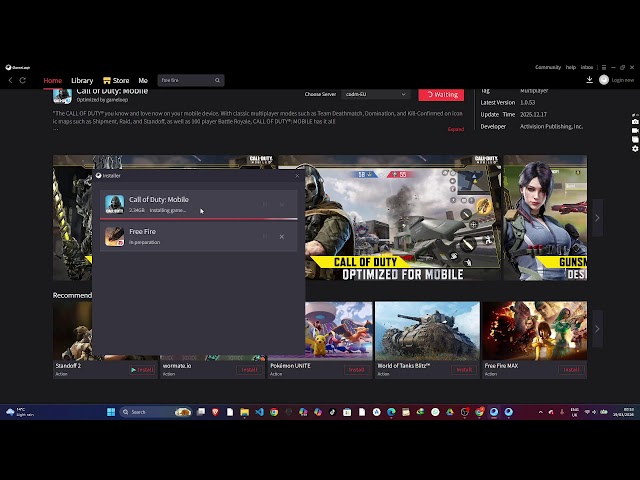Click the user avatar icon
Viewport: 640px width, 480px height.
point(604,80)
